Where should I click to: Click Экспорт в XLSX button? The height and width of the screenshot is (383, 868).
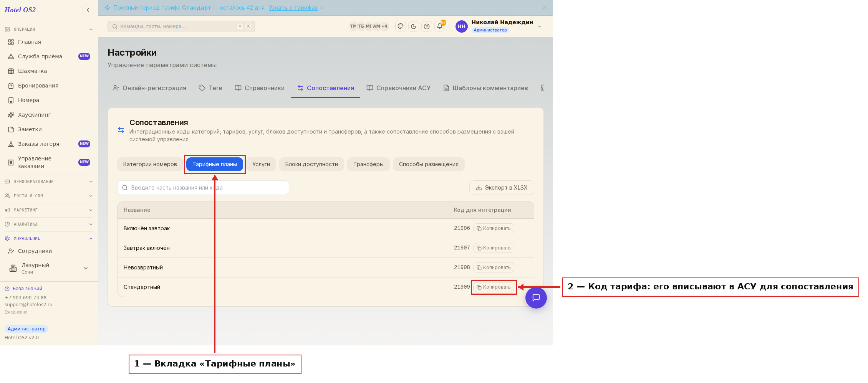coord(502,188)
